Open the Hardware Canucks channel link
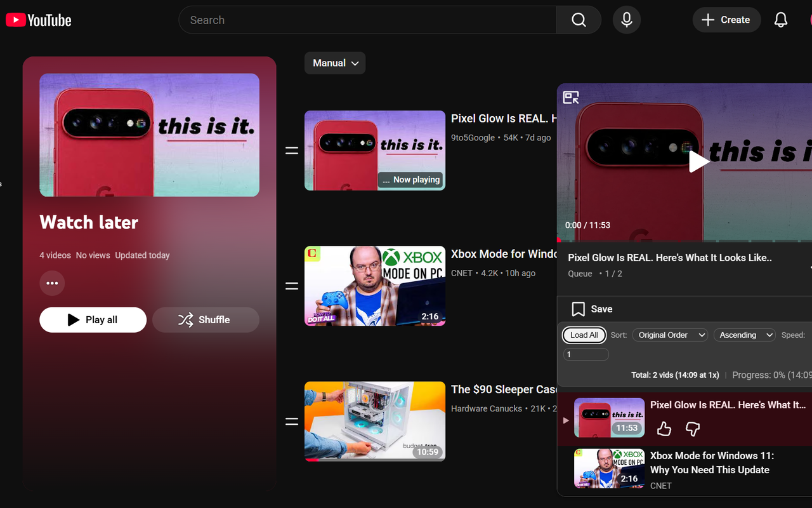The height and width of the screenshot is (508, 812). 487,408
